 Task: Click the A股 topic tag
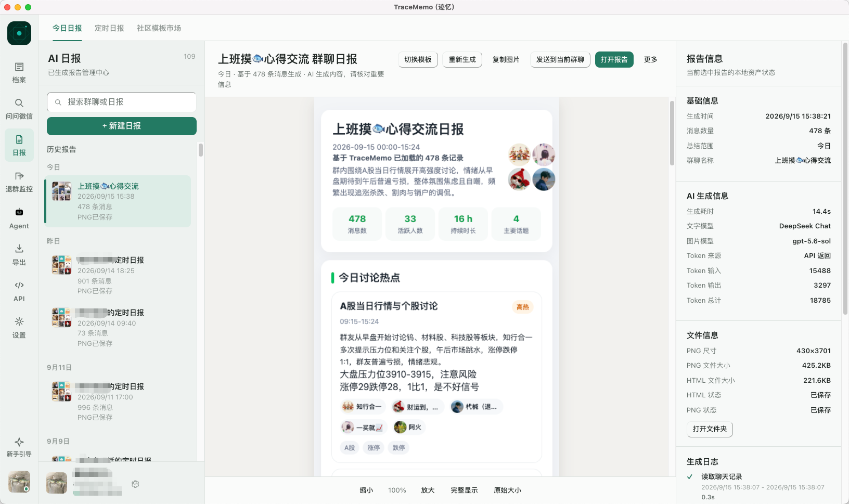click(x=350, y=448)
